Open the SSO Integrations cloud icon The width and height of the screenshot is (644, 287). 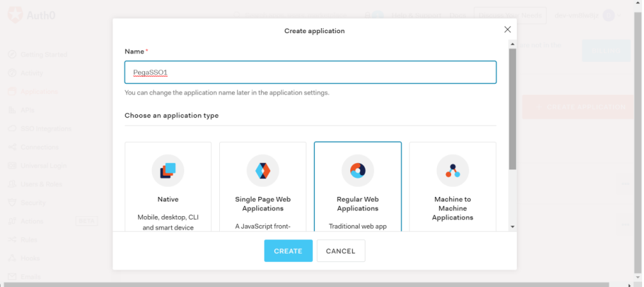[13, 128]
